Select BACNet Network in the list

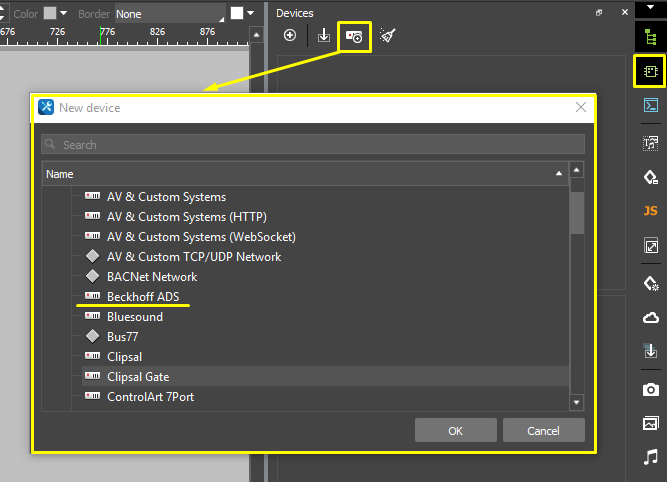152,277
